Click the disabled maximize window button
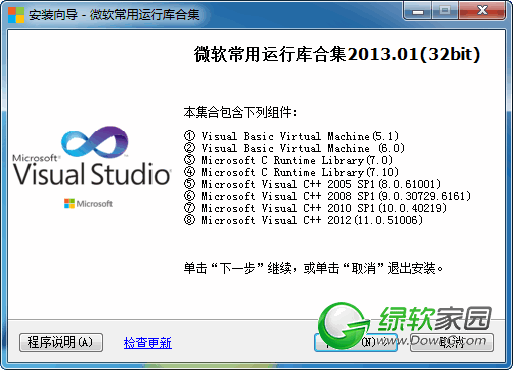513x370 pixels. [x=445, y=11]
